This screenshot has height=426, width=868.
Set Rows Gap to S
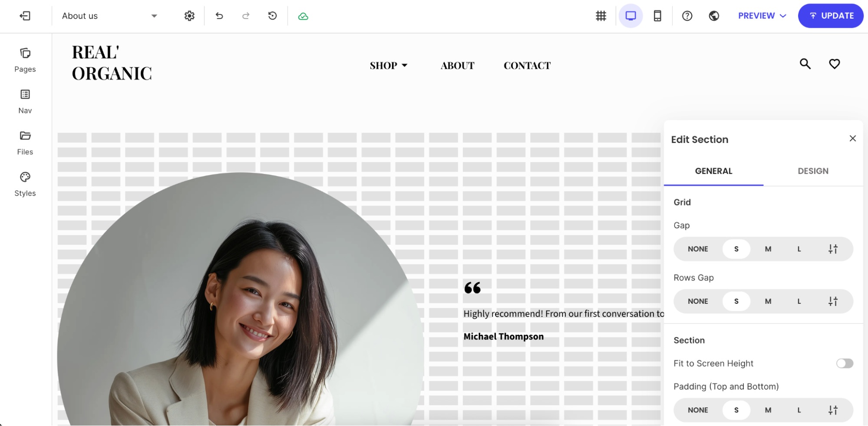coord(736,301)
